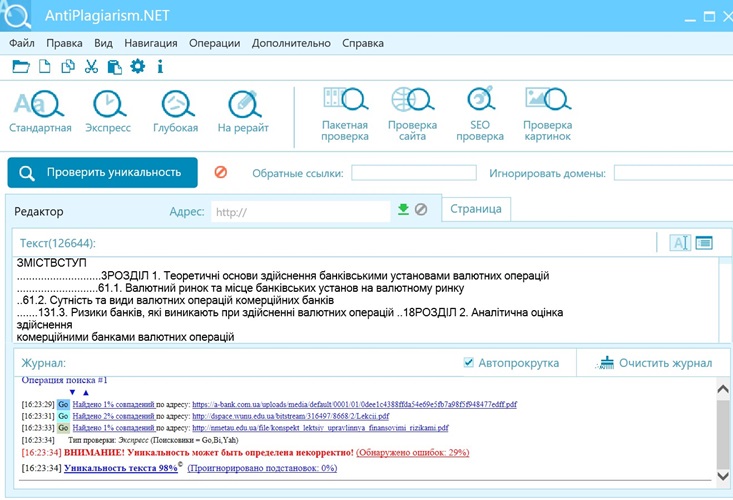The height and width of the screenshot is (500, 733).
Task: Click Операция поиска #1 log entry
Action: click(65, 380)
